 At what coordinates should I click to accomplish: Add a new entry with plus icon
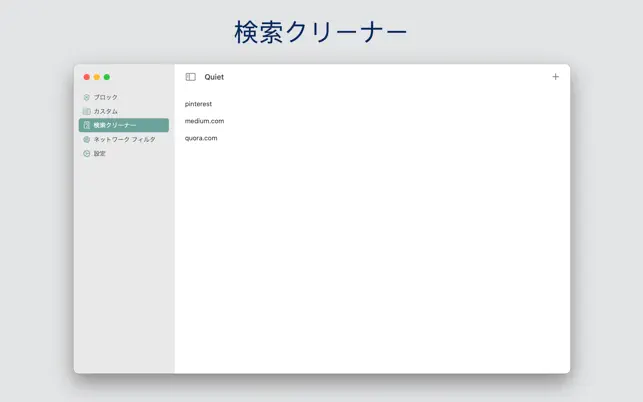click(x=555, y=77)
